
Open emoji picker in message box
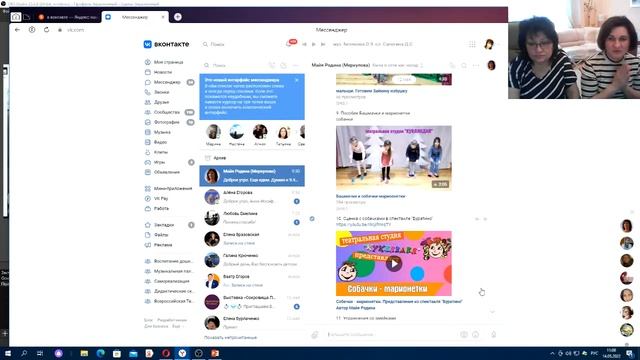pos(476,335)
